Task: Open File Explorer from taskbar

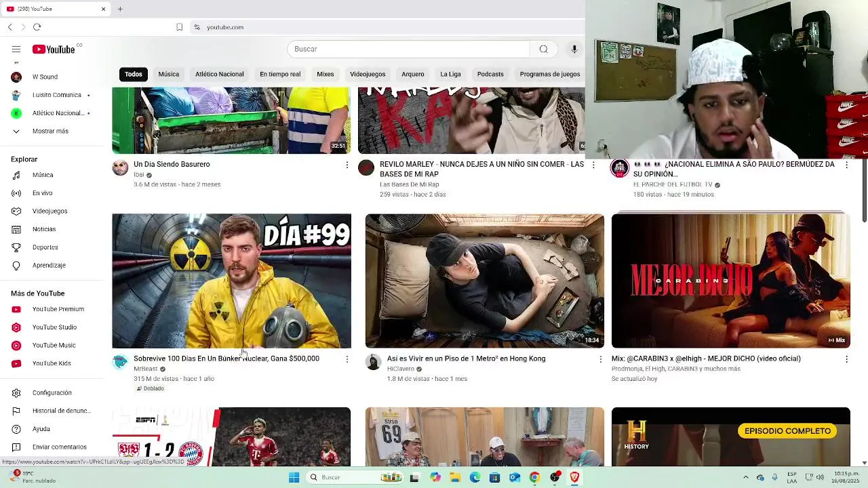Action: (455, 477)
